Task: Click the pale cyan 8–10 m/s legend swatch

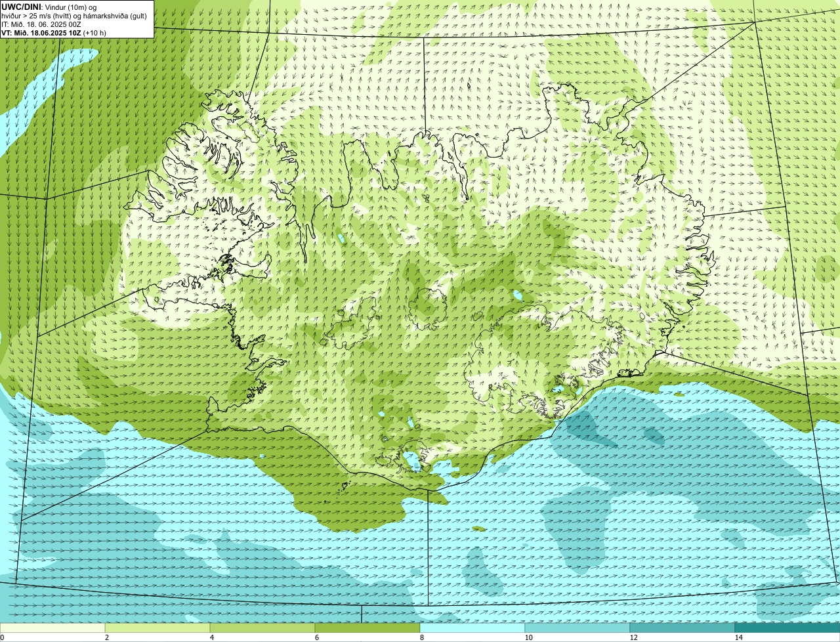Action: pyautogui.click(x=472, y=628)
